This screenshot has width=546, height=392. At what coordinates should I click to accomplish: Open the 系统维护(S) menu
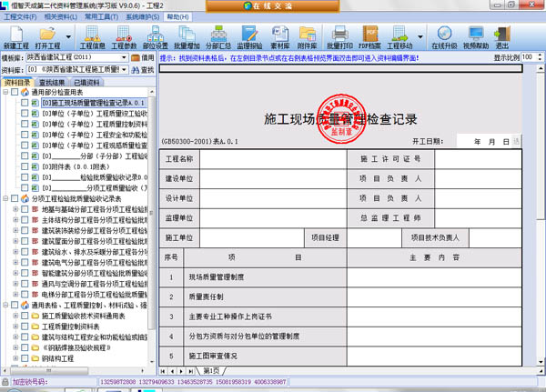click(x=143, y=16)
